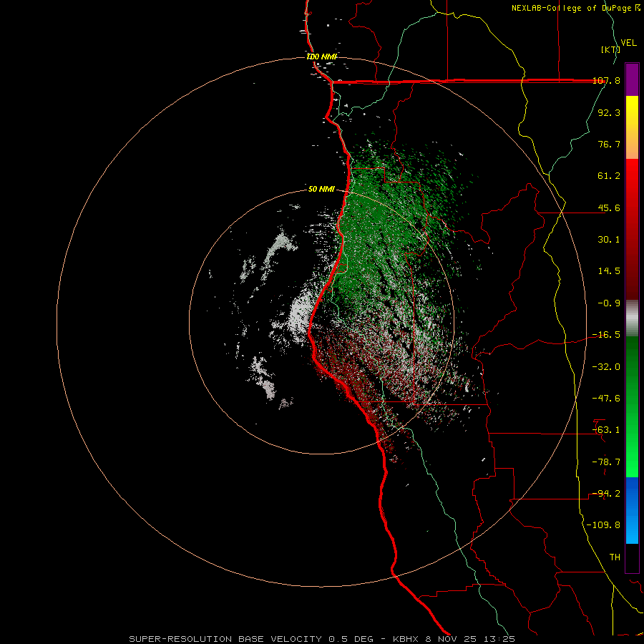The image size is (644, 644).
Task: Pick the purple segment of the velocity color bar
Action: (x=632, y=79)
